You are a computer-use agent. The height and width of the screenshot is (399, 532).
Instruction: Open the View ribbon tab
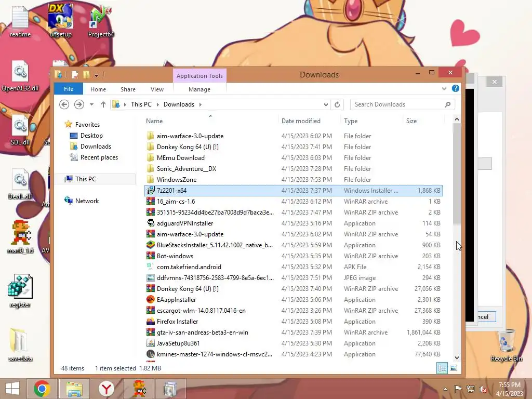pos(157,89)
